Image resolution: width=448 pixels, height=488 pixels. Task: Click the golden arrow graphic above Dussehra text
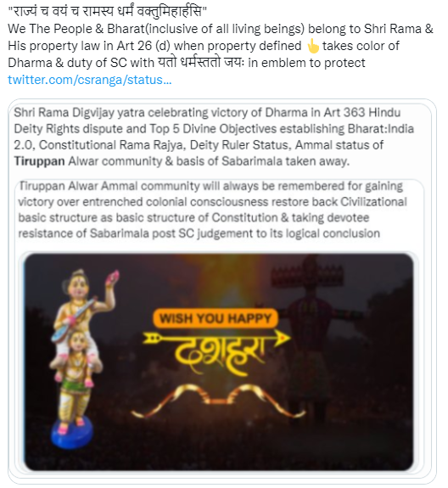coord(216,339)
